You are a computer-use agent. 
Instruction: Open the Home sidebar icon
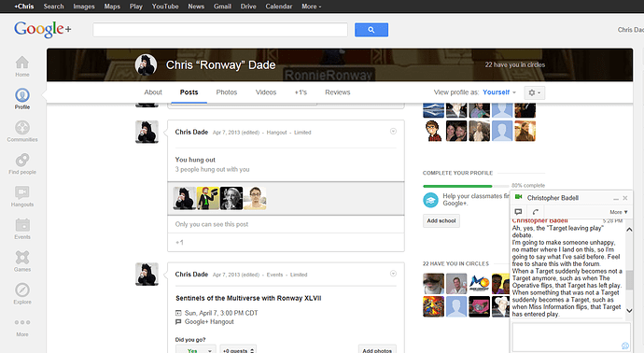[x=22, y=66]
